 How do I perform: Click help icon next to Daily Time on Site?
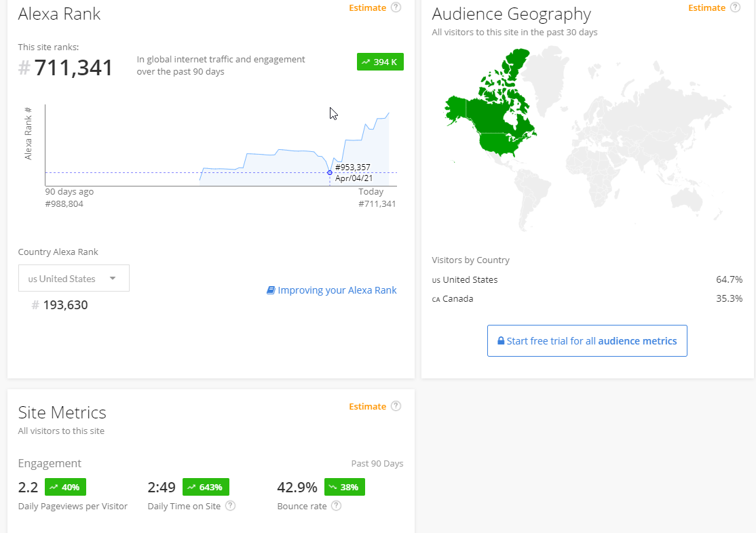tap(231, 506)
